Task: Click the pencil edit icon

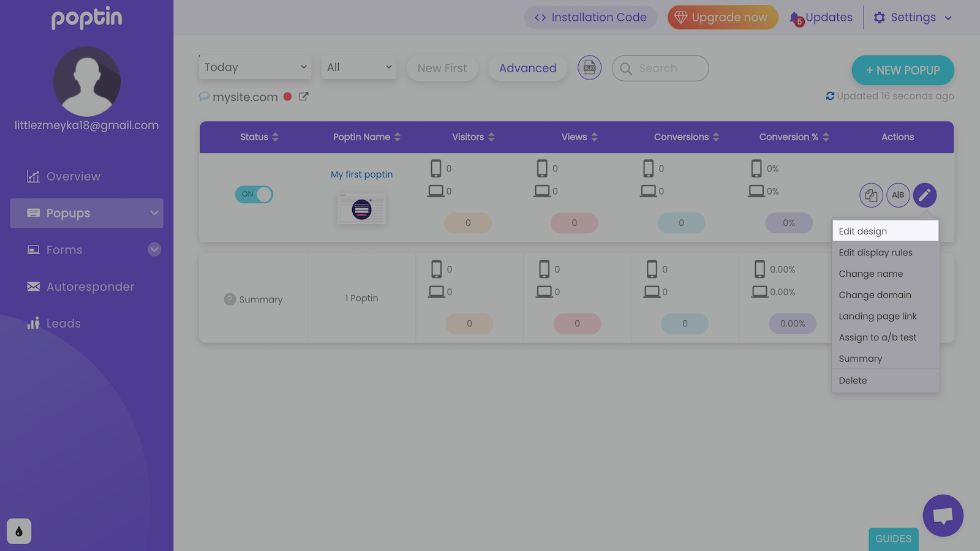Action: 924,195
